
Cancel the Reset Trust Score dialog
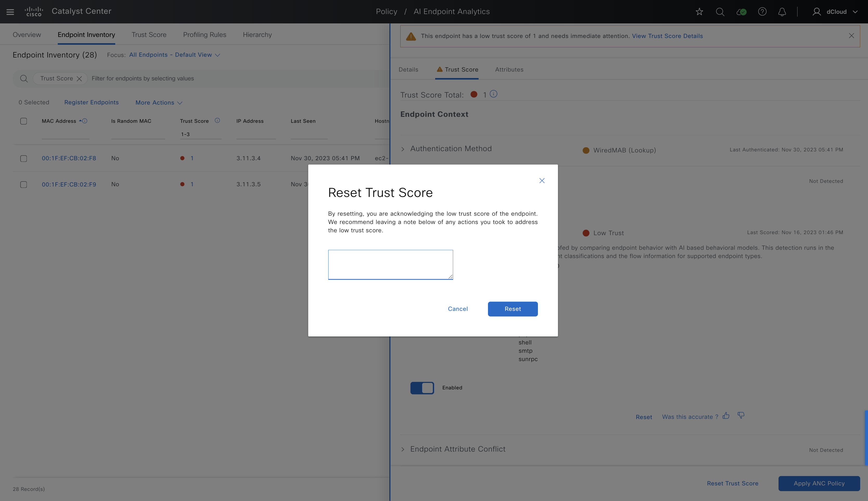[x=458, y=309]
